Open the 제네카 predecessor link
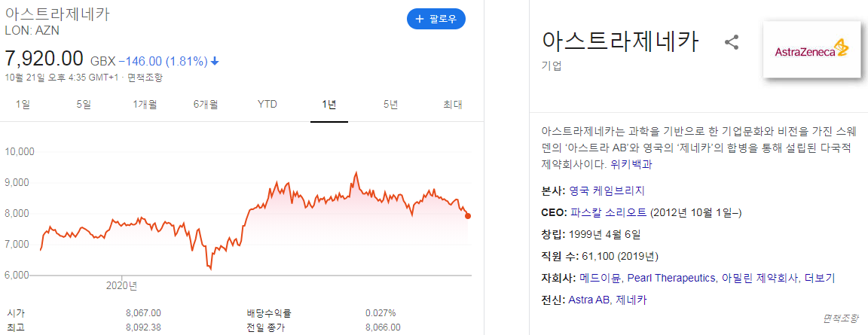The image size is (868, 335). coord(631,300)
